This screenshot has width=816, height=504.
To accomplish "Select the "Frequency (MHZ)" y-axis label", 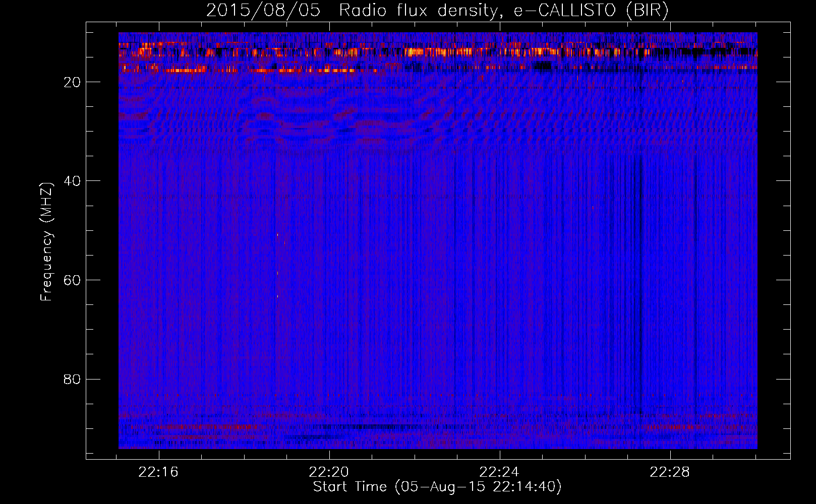I will point(46,242).
